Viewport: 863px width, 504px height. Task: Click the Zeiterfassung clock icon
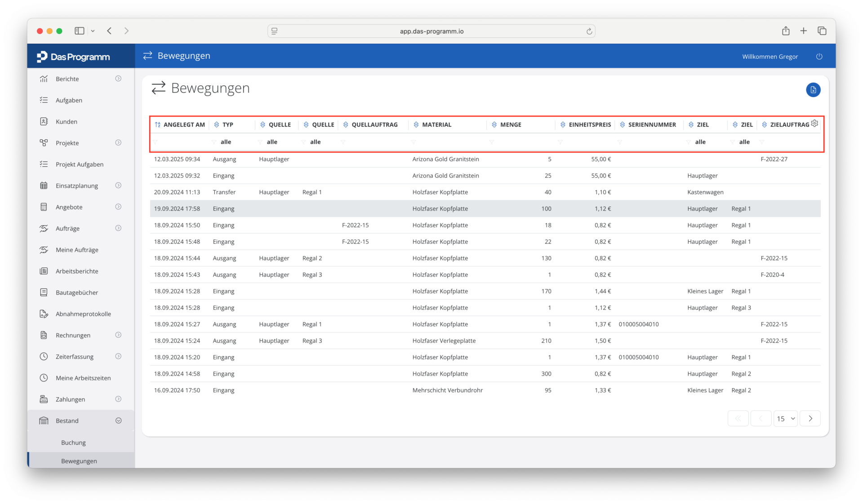pyautogui.click(x=44, y=357)
